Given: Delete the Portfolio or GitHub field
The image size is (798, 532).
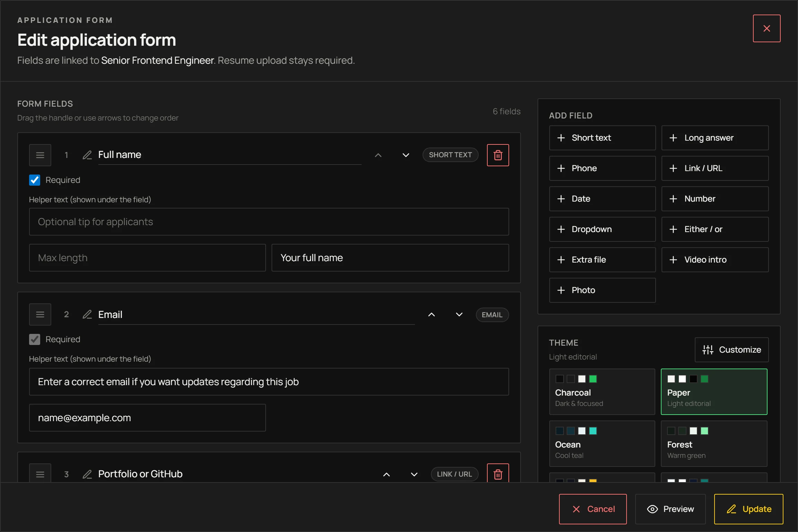Looking at the screenshot, I should tap(498, 473).
